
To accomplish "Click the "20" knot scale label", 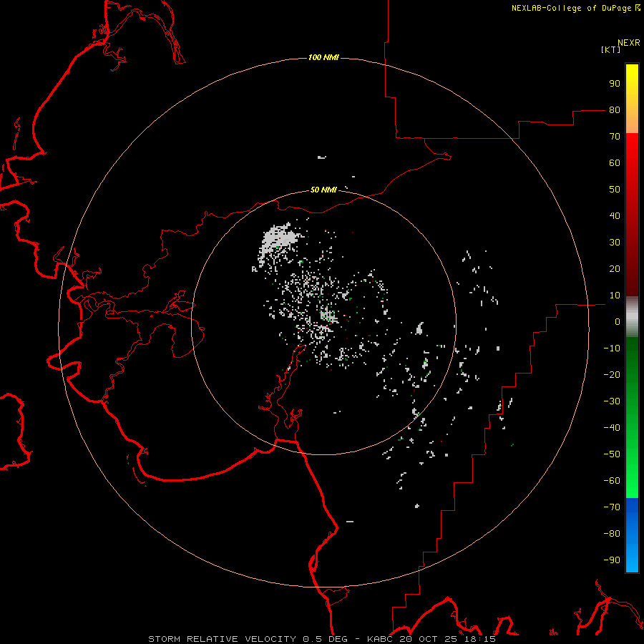I will (x=615, y=268).
